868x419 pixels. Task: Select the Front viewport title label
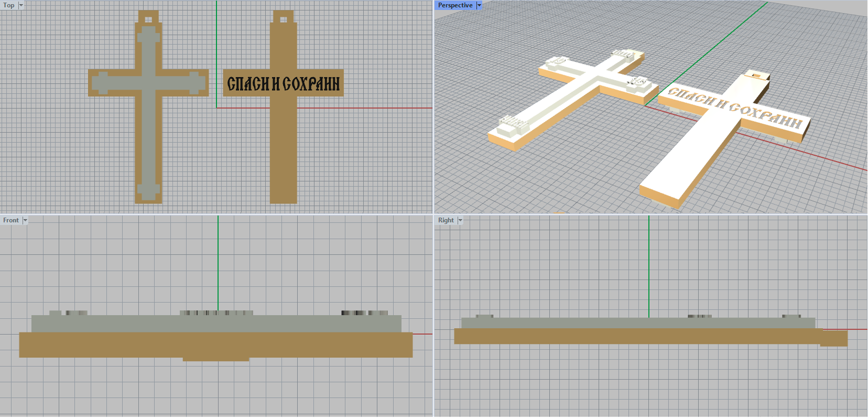[11, 220]
